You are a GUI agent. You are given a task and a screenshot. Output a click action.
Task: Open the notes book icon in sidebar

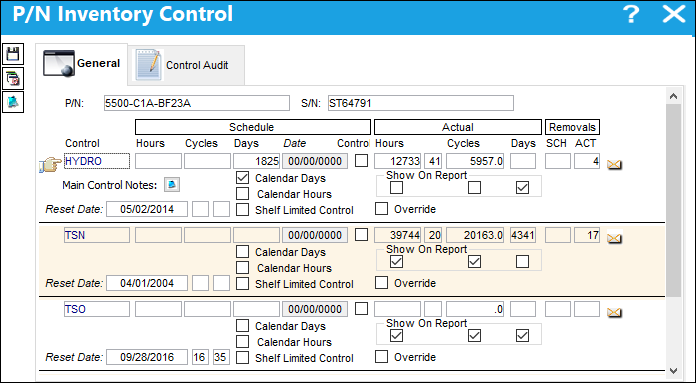point(13,103)
